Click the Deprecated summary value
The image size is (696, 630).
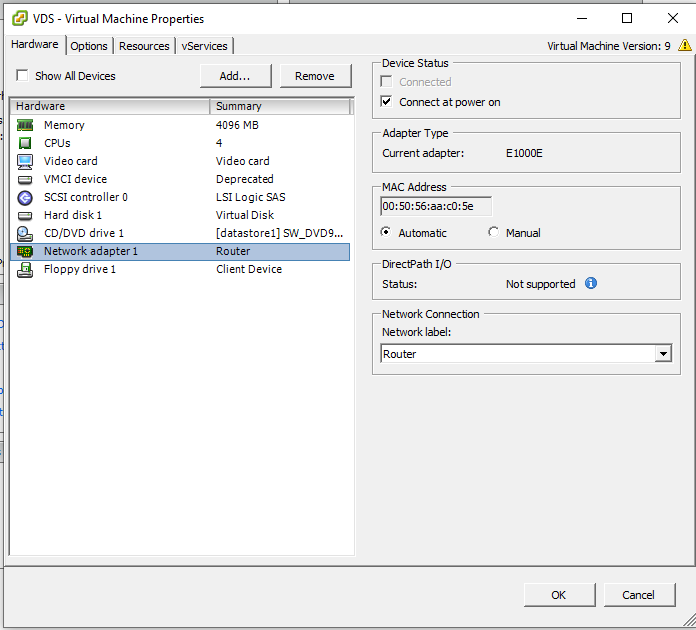[245, 179]
